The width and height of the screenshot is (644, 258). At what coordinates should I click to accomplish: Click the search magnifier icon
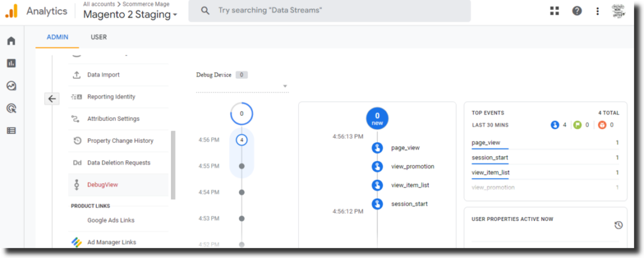[205, 11]
